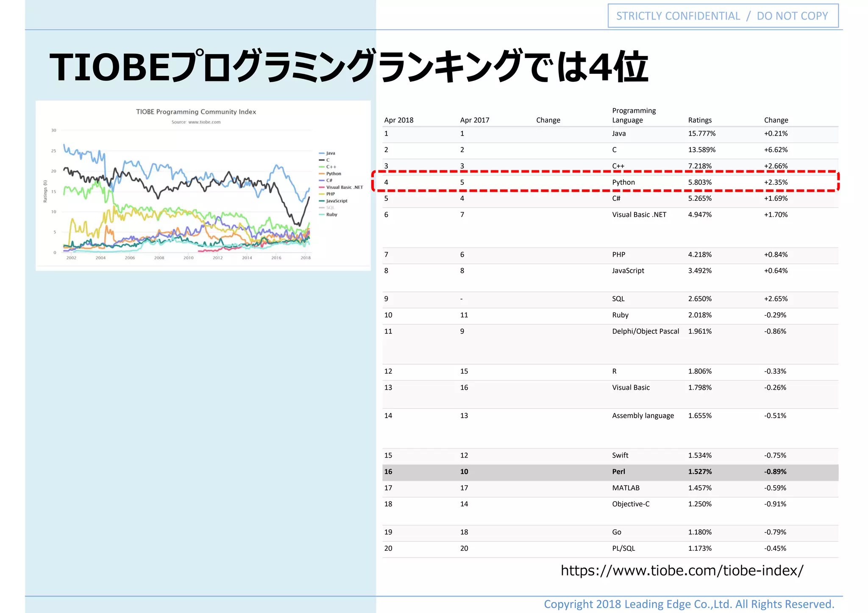Image resolution: width=868 pixels, height=613 pixels.
Task: Click Go's rating '1.180%'
Action: click(x=700, y=532)
